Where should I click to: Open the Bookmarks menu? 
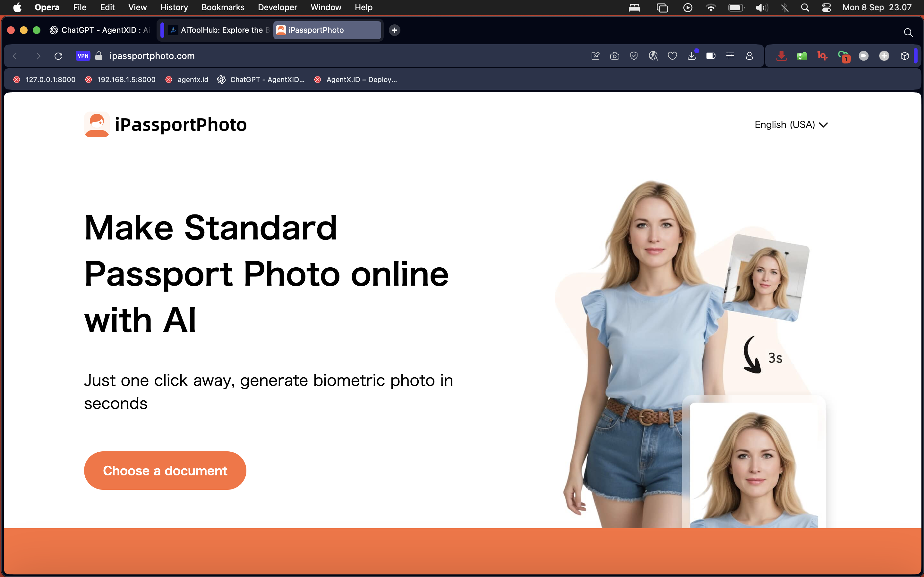pos(223,7)
